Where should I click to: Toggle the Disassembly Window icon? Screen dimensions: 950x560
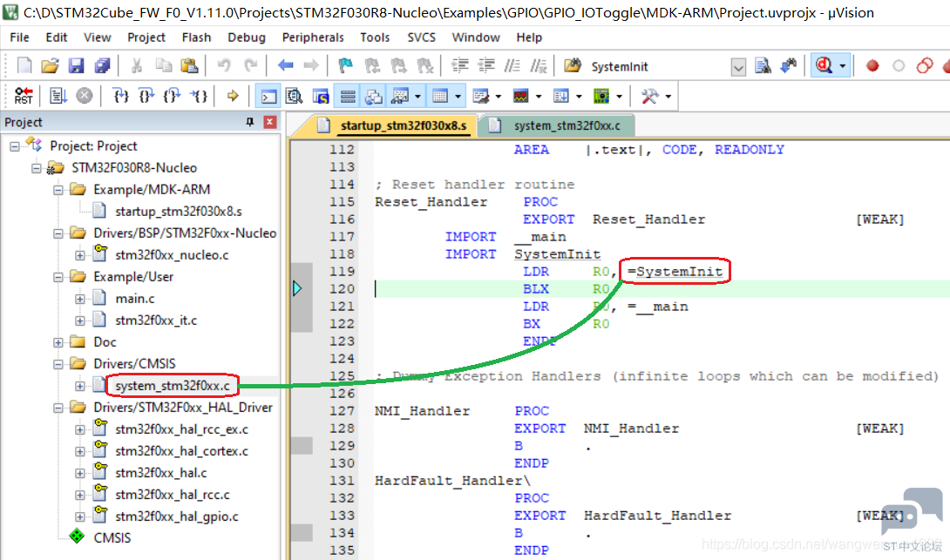point(295,96)
